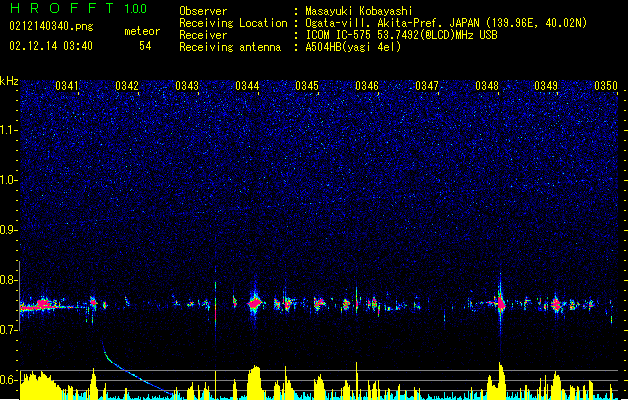Click the date stamp 02.12.14 03:40
629x400 pixels.
(51, 46)
